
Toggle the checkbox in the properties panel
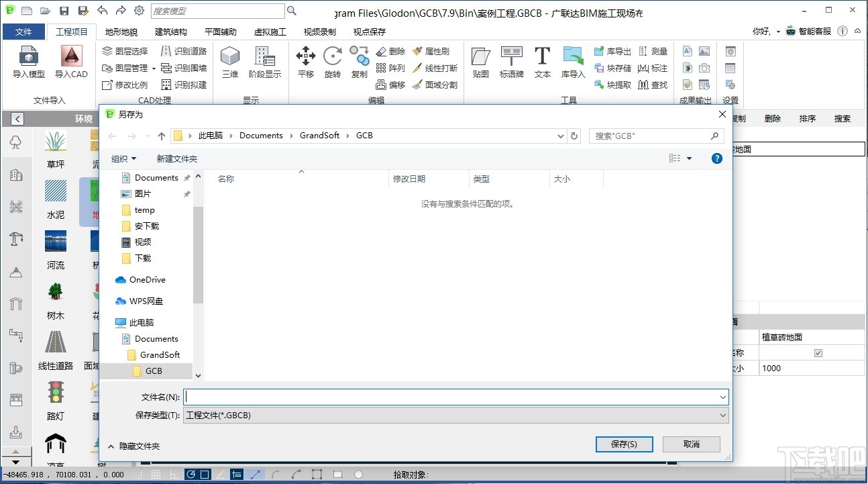(818, 353)
